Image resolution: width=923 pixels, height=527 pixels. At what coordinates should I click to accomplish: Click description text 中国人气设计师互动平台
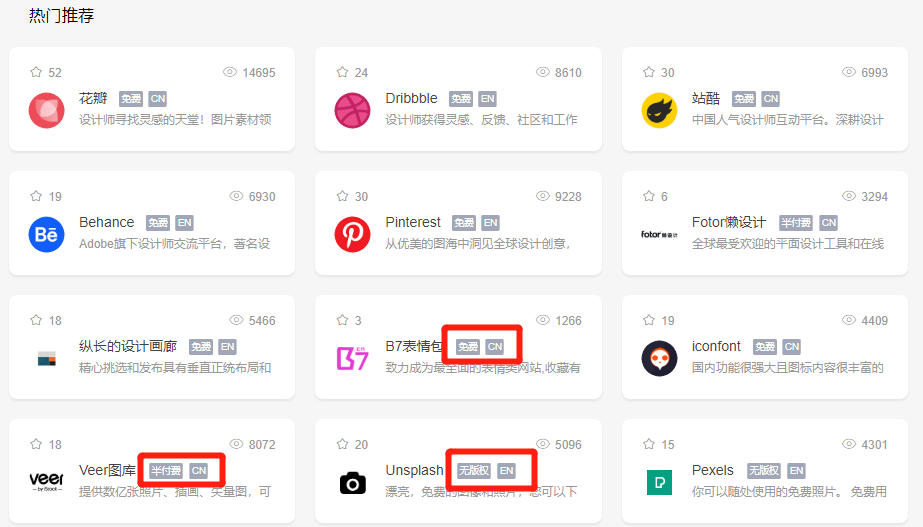[759, 120]
